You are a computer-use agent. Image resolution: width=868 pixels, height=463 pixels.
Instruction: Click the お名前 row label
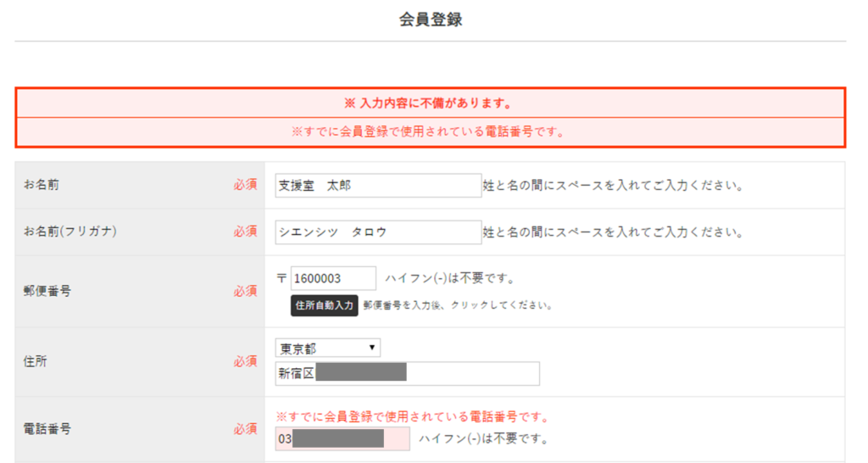click(x=42, y=184)
